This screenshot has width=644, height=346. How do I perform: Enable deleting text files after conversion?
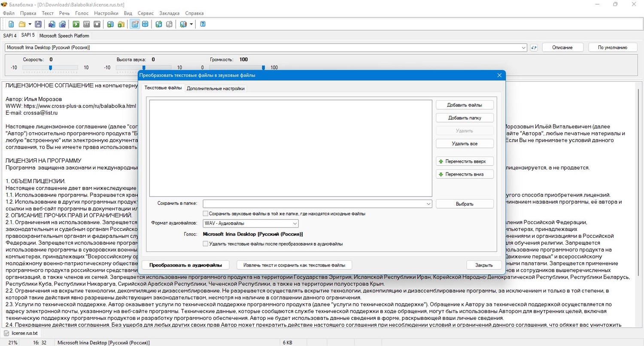(206, 243)
